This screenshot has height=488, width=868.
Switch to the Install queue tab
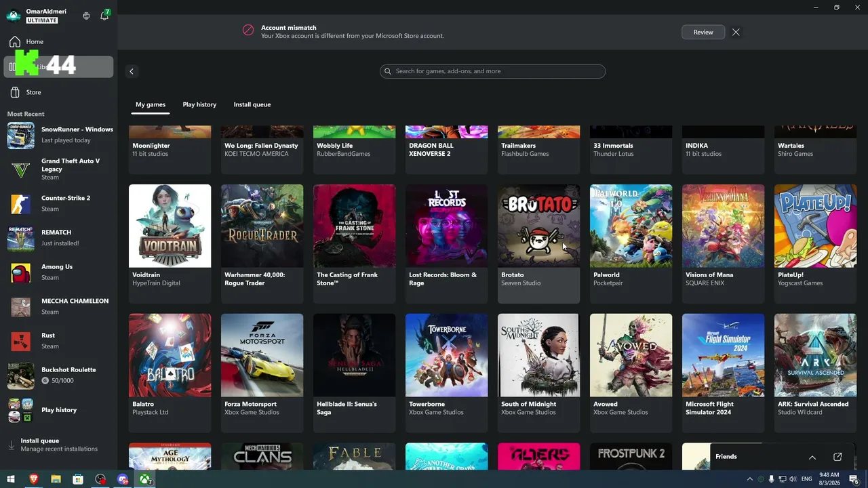pyautogui.click(x=252, y=104)
